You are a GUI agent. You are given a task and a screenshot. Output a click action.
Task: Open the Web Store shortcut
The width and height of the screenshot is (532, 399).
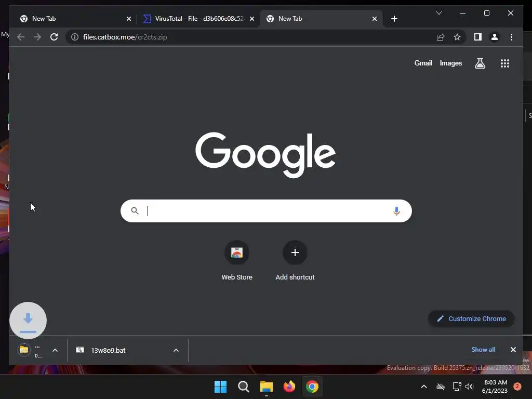click(237, 261)
